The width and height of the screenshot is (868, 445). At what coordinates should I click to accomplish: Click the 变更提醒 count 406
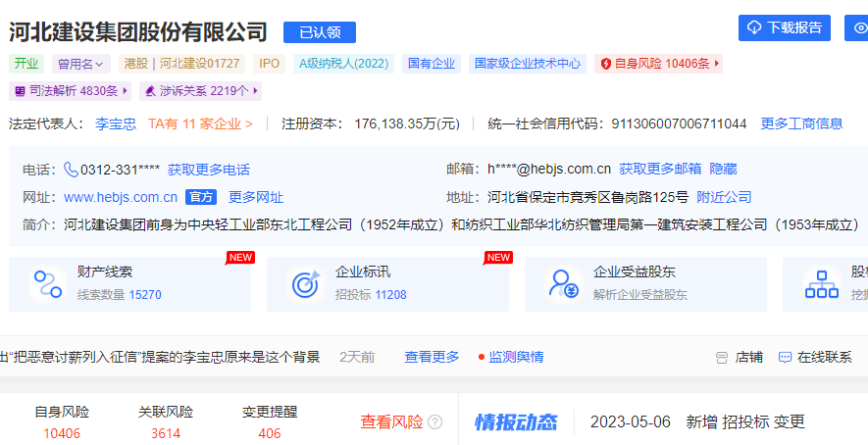pyautogui.click(x=270, y=433)
